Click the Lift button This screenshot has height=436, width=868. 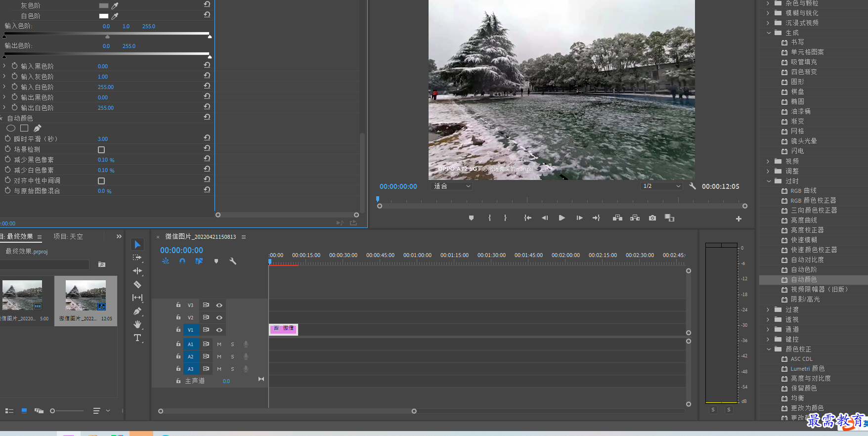[x=617, y=218]
